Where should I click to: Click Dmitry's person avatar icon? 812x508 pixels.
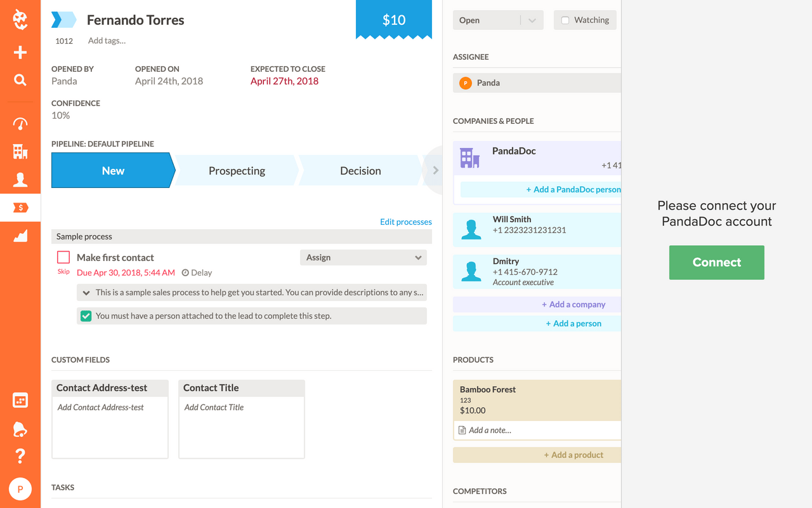tap(471, 271)
